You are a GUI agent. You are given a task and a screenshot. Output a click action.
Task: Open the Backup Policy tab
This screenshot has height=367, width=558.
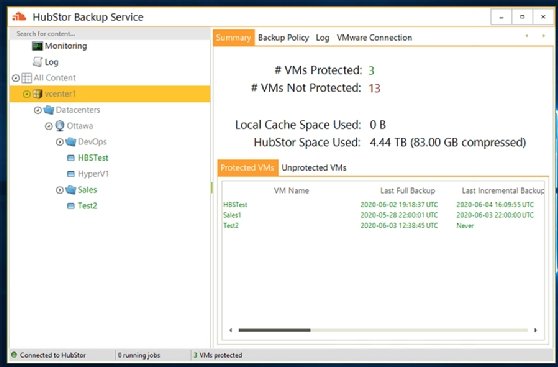[283, 38]
